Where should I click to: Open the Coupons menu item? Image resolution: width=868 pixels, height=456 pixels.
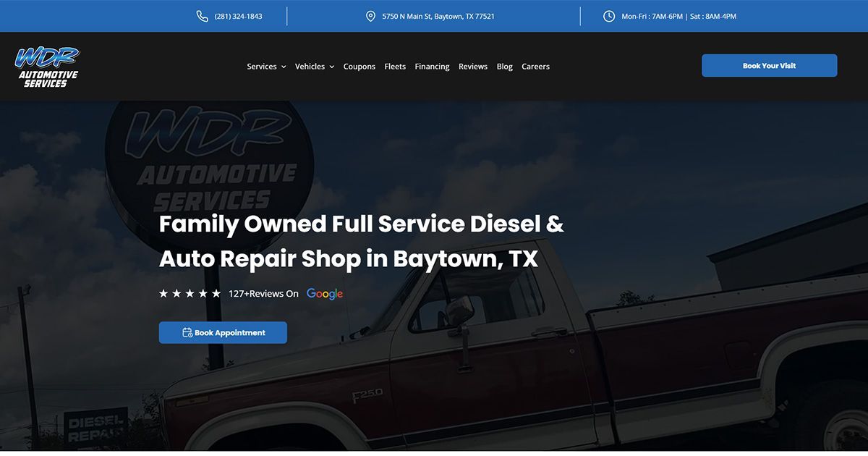click(x=359, y=66)
